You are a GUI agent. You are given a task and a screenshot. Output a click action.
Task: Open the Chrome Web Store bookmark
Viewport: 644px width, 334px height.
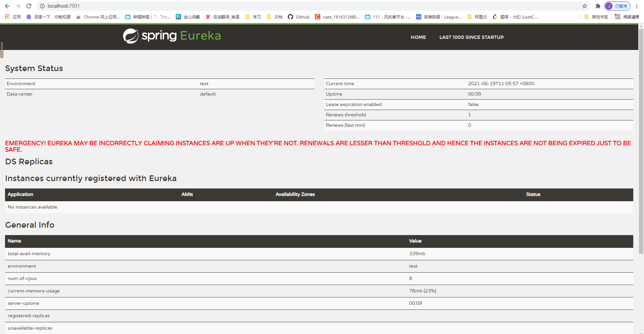tap(98, 17)
